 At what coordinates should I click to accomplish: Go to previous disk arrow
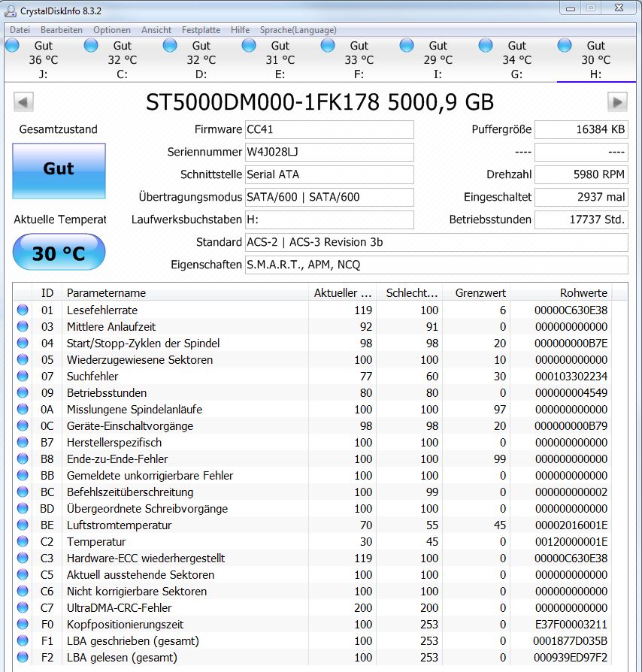click(x=23, y=102)
